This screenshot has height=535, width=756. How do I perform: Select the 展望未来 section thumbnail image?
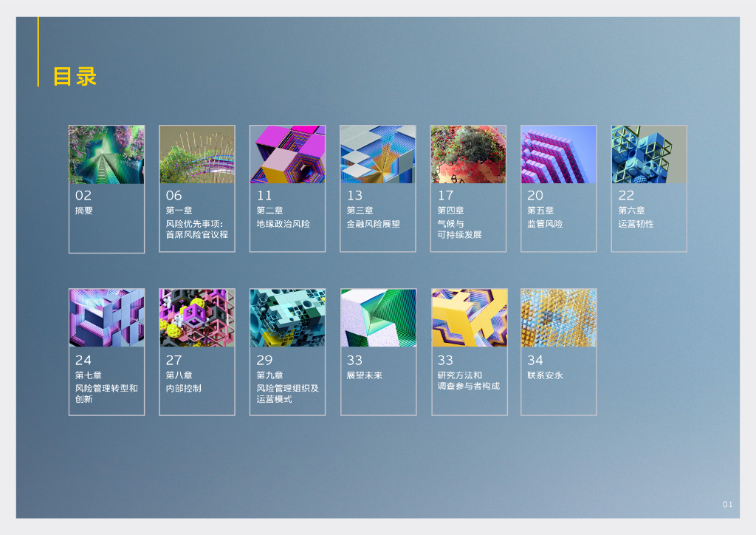tap(379, 318)
